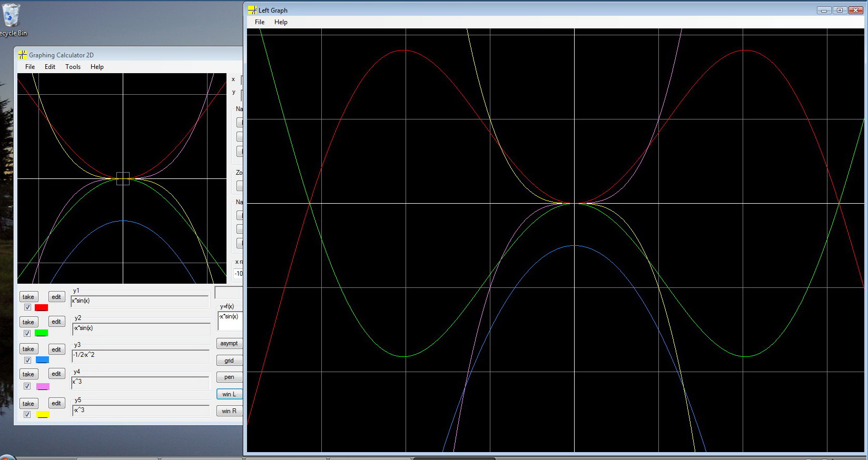Image resolution: width=868 pixels, height=460 pixels.
Task: Click the y=f(x) expression input box
Action: 230,321
